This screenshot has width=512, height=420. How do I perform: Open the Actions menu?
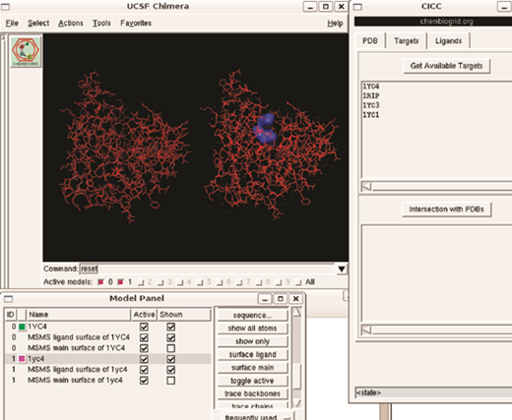(71, 24)
